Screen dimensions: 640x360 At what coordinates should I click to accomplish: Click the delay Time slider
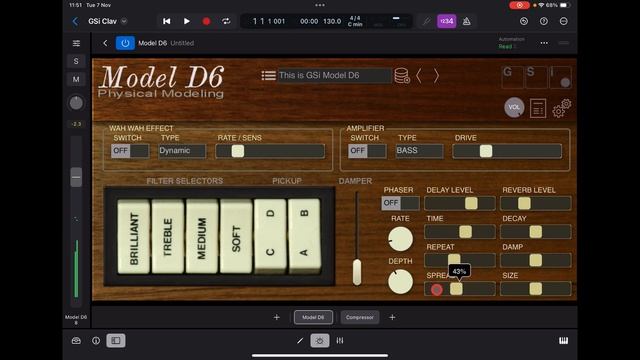[x=460, y=232]
